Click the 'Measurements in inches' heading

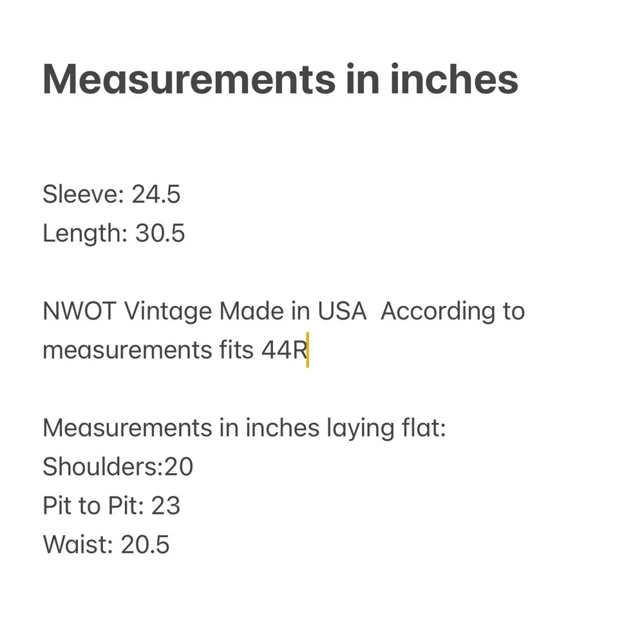(x=280, y=80)
